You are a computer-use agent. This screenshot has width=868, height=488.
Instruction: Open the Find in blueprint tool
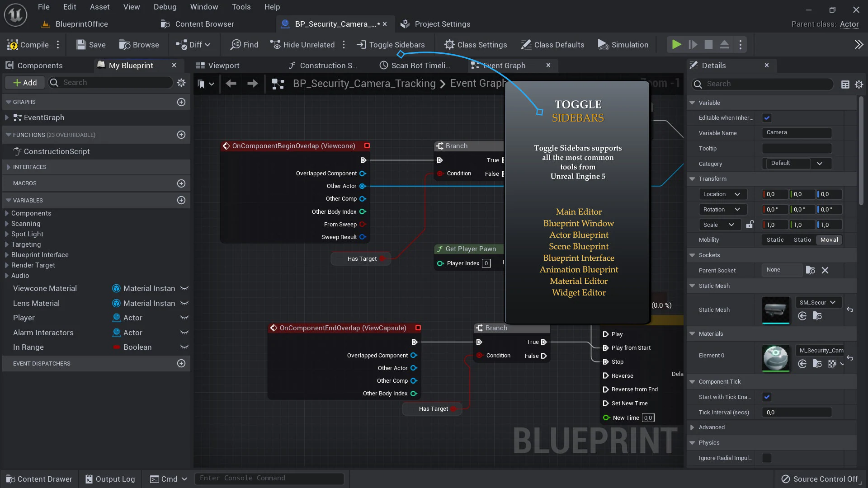click(245, 45)
